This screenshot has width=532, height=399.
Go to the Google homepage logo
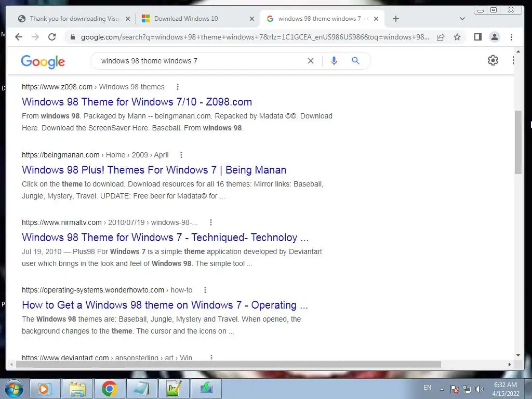[x=43, y=61]
